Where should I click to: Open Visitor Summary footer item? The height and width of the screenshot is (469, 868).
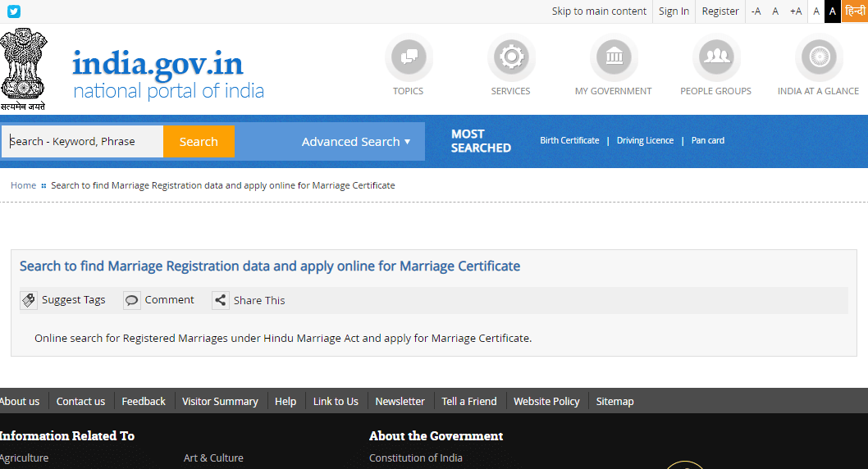(220, 402)
